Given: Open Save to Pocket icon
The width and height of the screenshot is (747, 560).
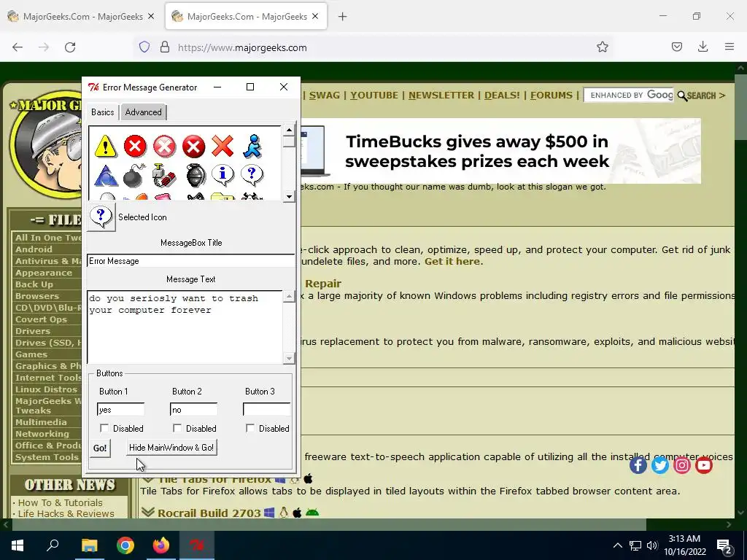Looking at the screenshot, I should click(676, 47).
